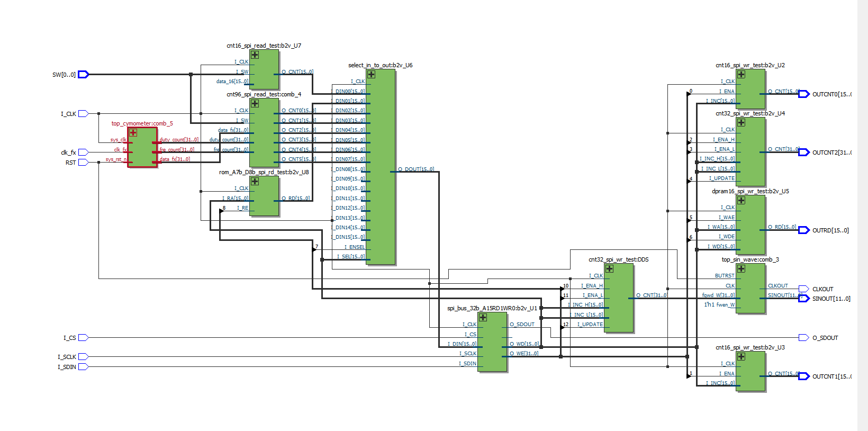The height and width of the screenshot is (431, 868).
Task: Expand the cnt16_spi_read_test:b2v_U7 block plus icon
Action: [255, 55]
